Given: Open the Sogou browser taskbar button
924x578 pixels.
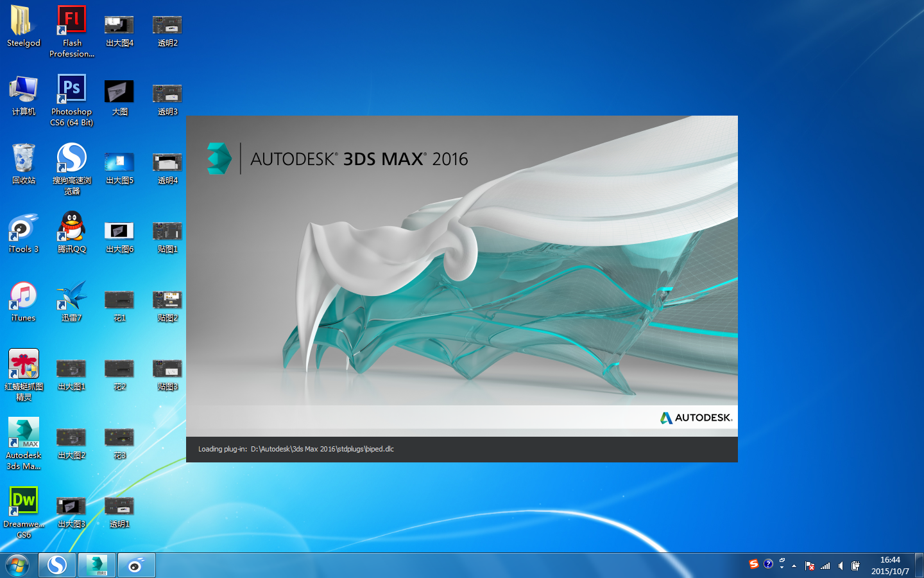Looking at the screenshot, I should pos(57,565).
